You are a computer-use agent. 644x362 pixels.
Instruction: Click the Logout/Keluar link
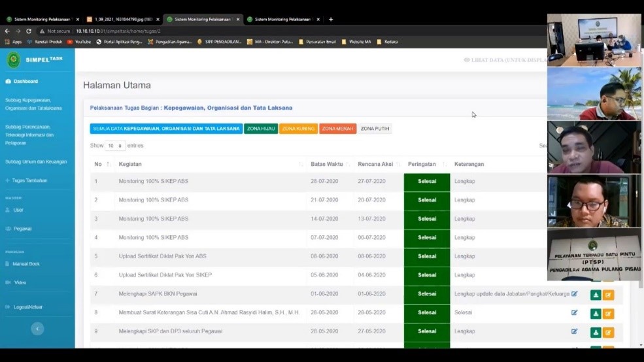coord(27,306)
